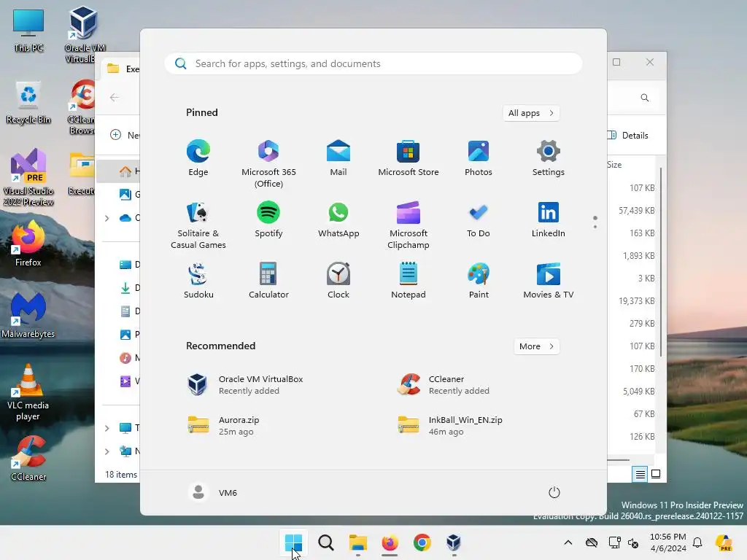
Task: Open VM6 user account menu
Action: pyautogui.click(x=212, y=492)
